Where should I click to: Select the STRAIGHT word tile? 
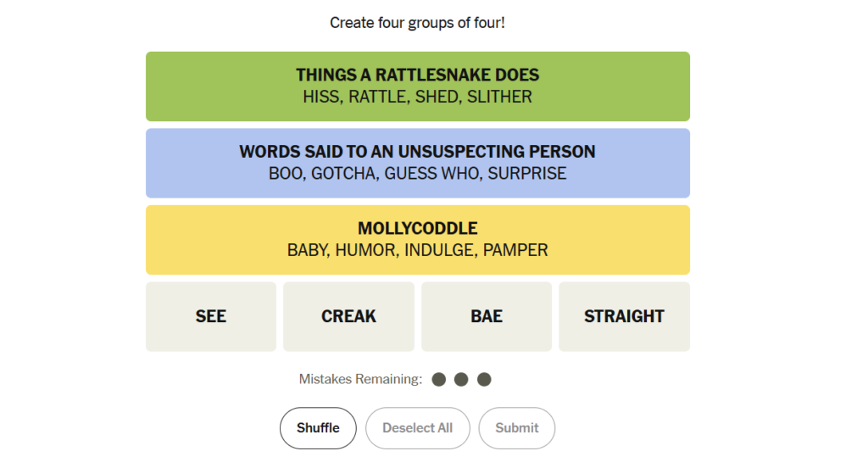tap(624, 316)
